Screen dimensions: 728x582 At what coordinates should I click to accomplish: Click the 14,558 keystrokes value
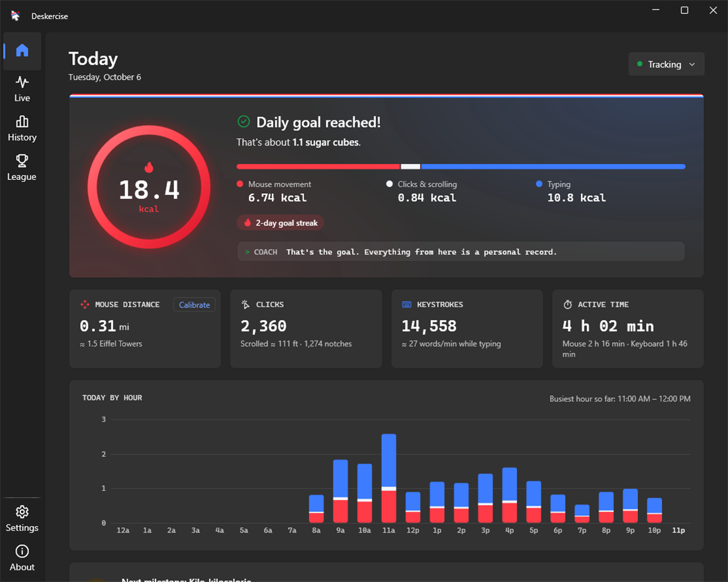(429, 326)
